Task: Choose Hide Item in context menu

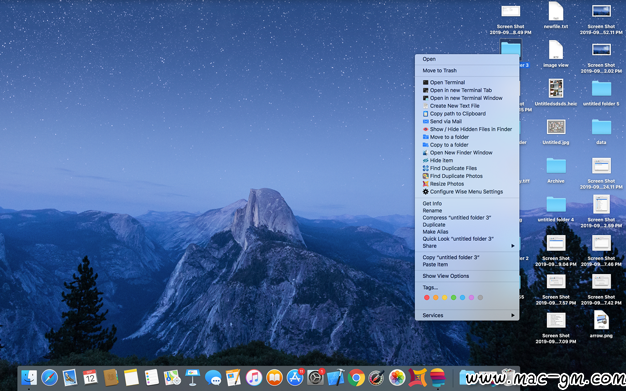Action: point(467,160)
